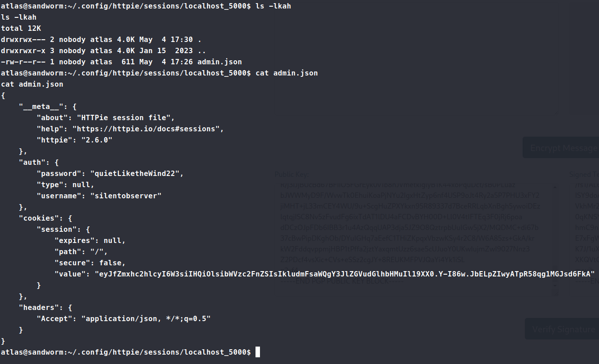Viewport: 599px width, 364px height.
Task: Click the session cookie value string
Action: (x=344, y=274)
